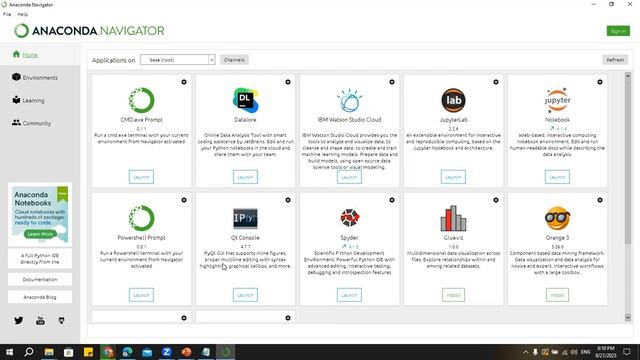Open Zoom from the taskbar

pos(167,352)
